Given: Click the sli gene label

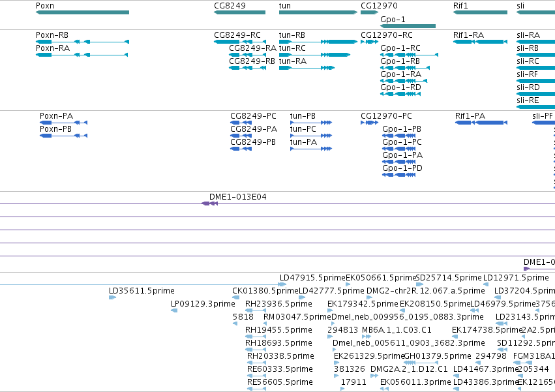Looking at the screenshot, I should (x=520, y=6).
